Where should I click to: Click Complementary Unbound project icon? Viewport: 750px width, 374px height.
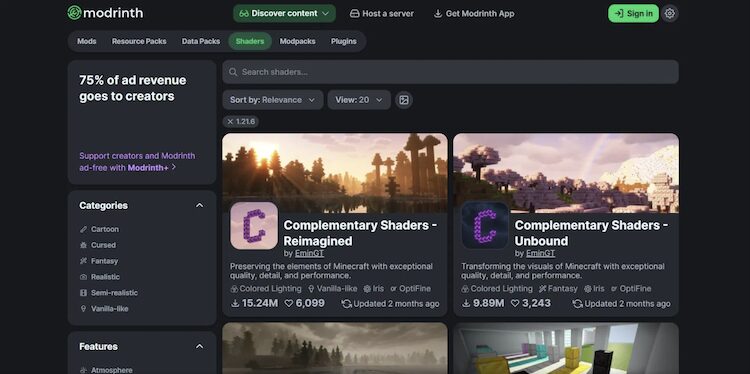(485, 226)
